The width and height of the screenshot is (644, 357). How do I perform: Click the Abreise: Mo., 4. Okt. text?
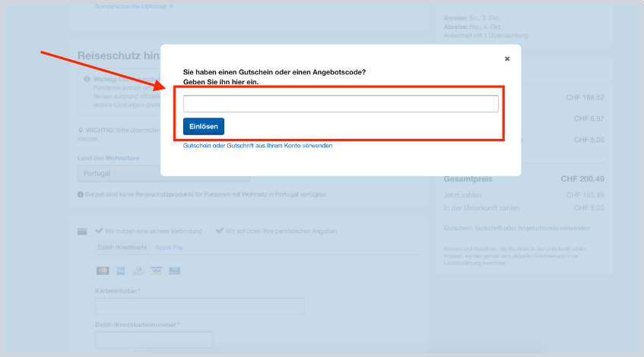tap(472, 27)
